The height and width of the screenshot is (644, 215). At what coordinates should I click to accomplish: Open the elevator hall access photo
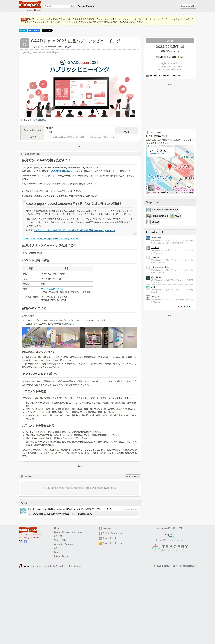click(94, 338)
